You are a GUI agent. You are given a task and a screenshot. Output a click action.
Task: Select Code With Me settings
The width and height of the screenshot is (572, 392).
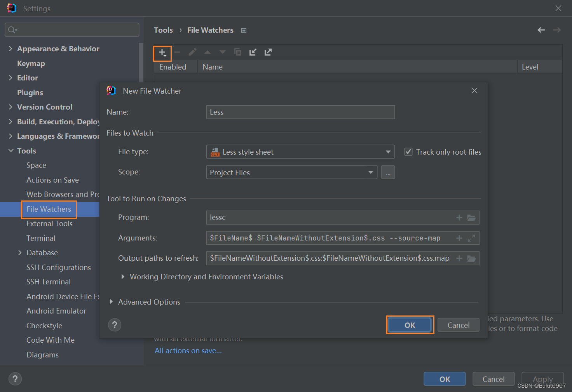tap(51, 340)
